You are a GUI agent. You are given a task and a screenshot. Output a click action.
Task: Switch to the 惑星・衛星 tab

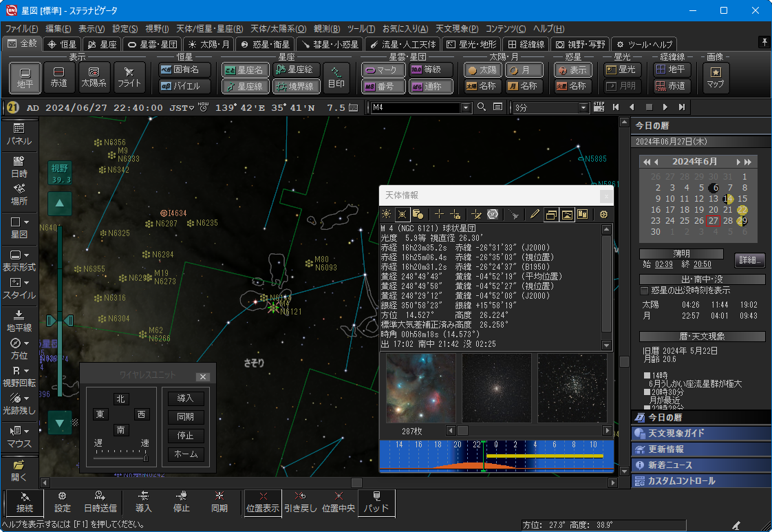pyautogui.click(x=266, y=44)
